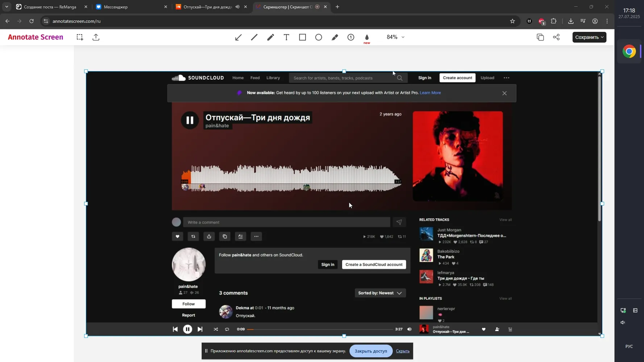Select the ellipse shape tool
This screenshot has height=362, width=644.
[x=319, y=37]
